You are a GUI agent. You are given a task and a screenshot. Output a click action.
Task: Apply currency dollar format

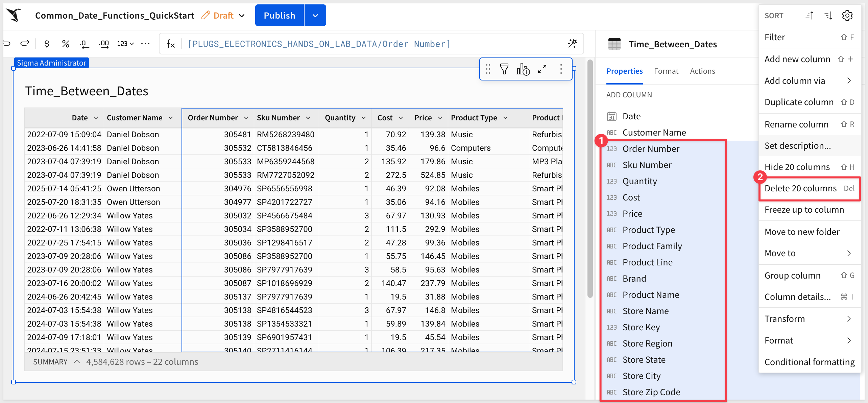pos(47,44)
